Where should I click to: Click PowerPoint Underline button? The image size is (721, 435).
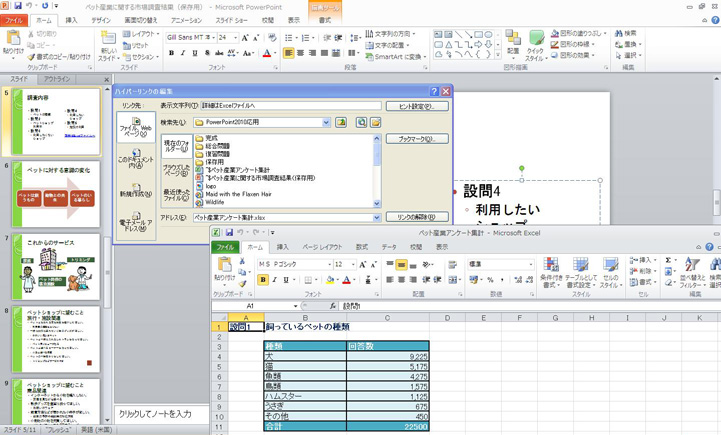[195, 53]
